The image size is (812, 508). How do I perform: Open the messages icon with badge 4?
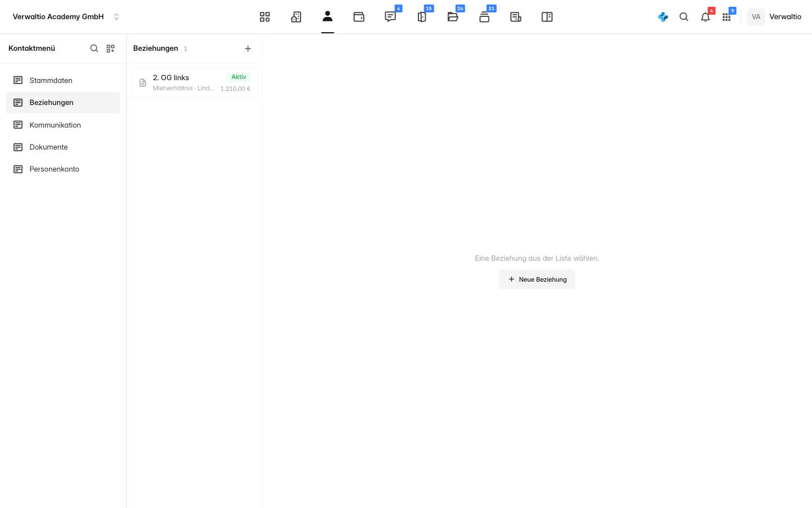click(390, 17)
